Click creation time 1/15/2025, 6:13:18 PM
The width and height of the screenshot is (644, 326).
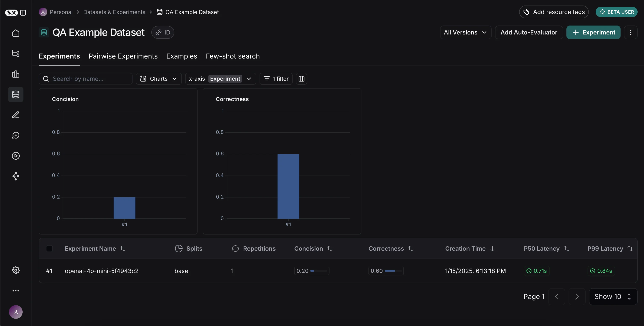[475, 271]
